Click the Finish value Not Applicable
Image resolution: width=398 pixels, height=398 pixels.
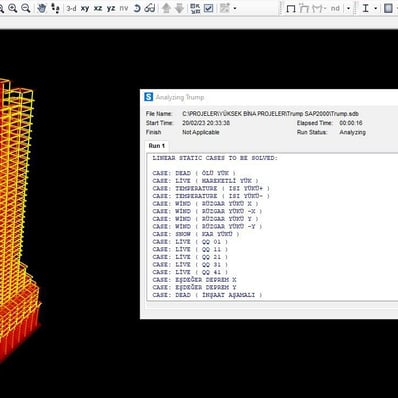(201, 132)
